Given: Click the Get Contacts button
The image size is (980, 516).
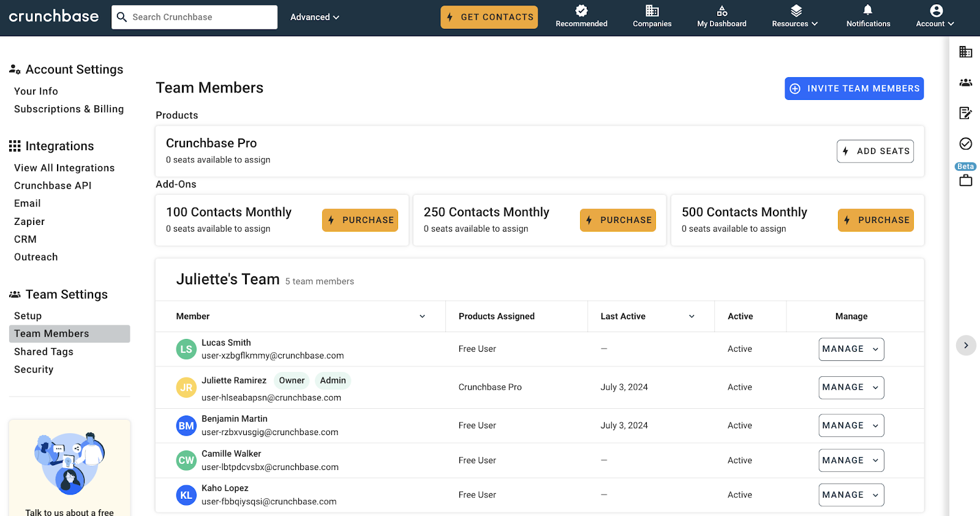Looking at the screenshot, I should click(489, 17).
